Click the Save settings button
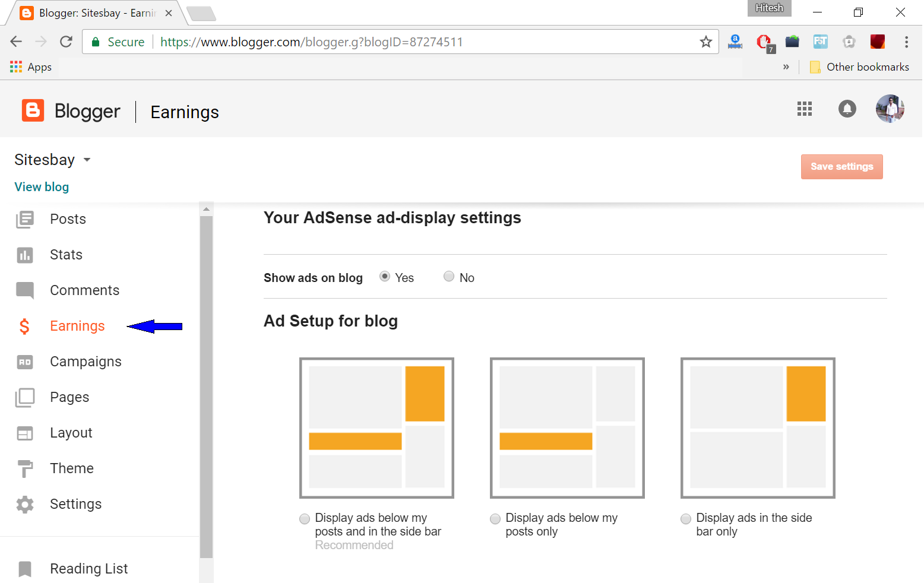The height and width of the screenshot is (583, 924). click(x=841, y=167)
